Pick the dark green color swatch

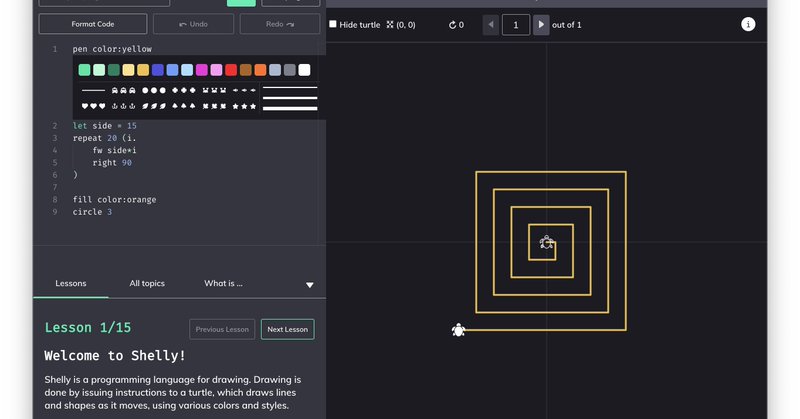coord(114,70)
